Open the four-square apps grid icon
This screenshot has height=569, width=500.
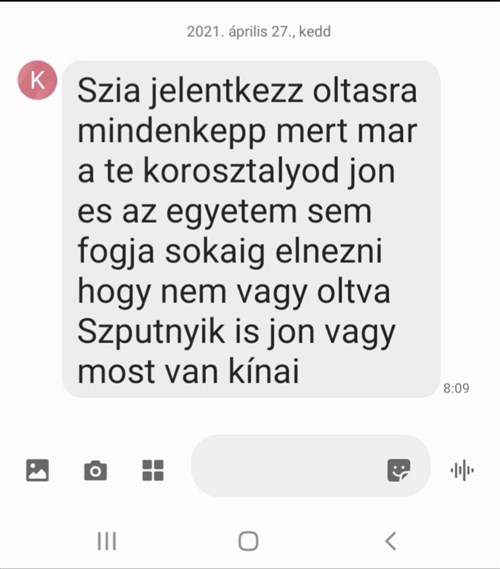153,470
